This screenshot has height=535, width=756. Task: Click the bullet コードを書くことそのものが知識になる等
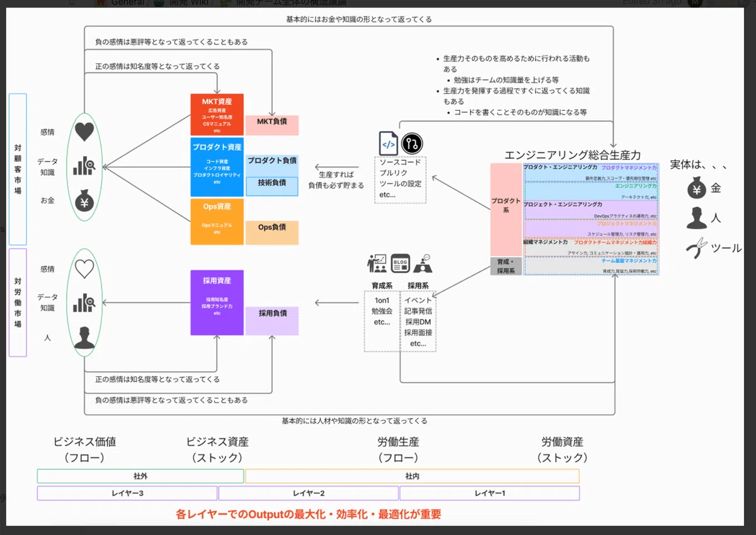(x=520, y=112)
